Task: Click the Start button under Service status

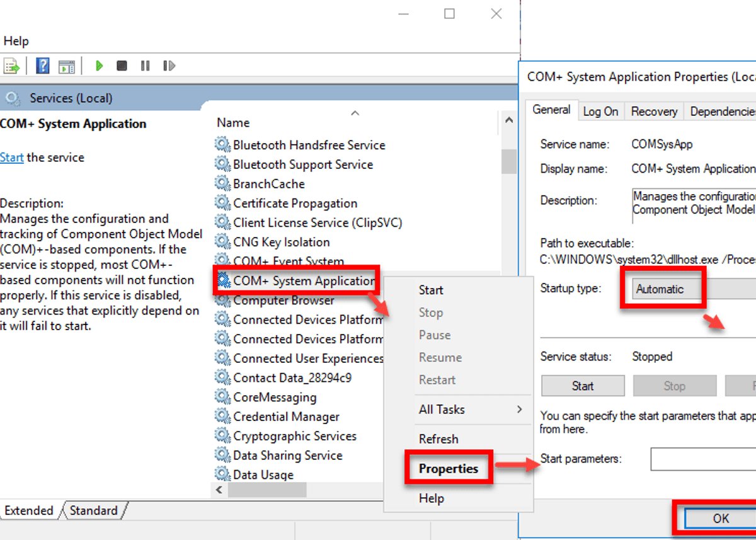Action: point(583,386)
